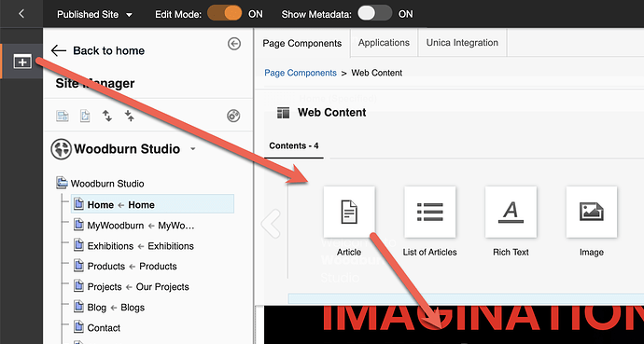
Task: Select the List of Articles component
Action: 429,212
